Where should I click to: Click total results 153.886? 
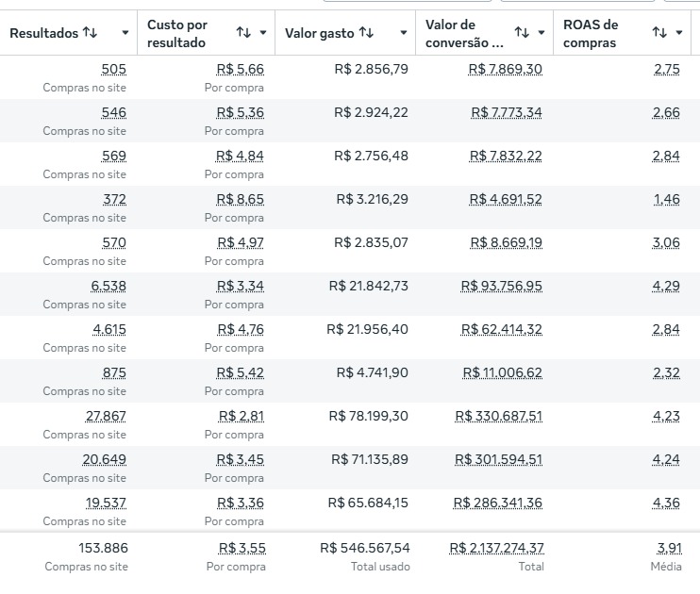coord(103,548)
